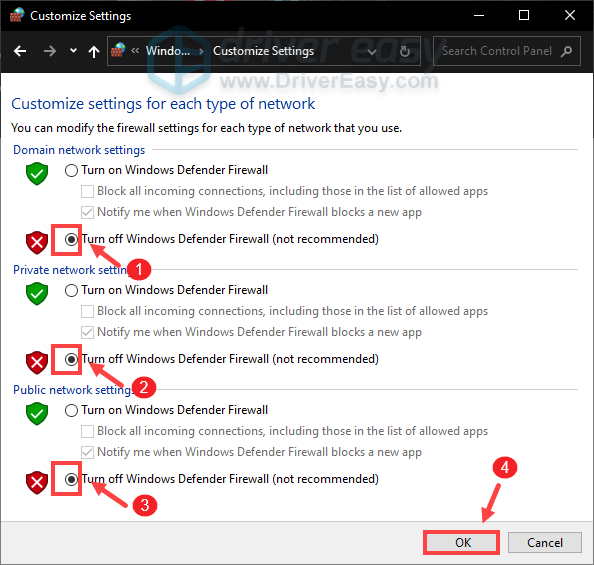Toggle Notify me checkbox under Public network
This screenshot has height=565, width=594.
(88, 452)
